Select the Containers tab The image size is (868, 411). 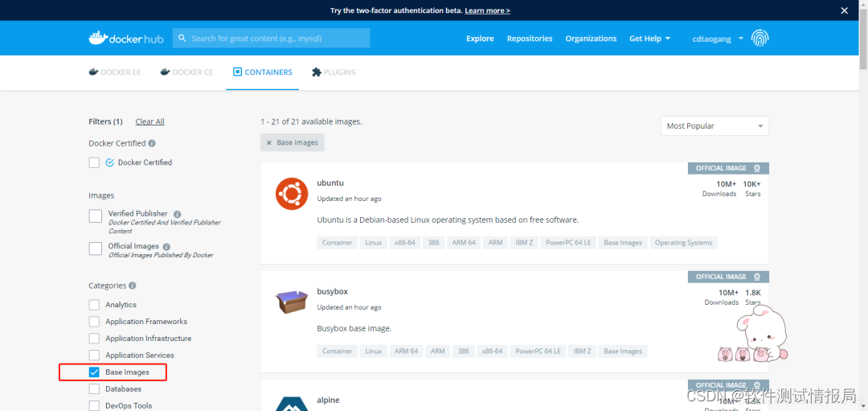(262, 72)
